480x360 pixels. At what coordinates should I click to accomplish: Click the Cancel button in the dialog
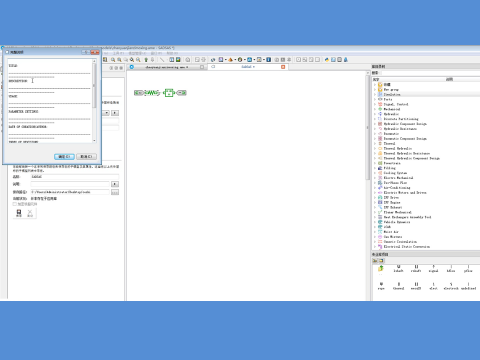86,156
